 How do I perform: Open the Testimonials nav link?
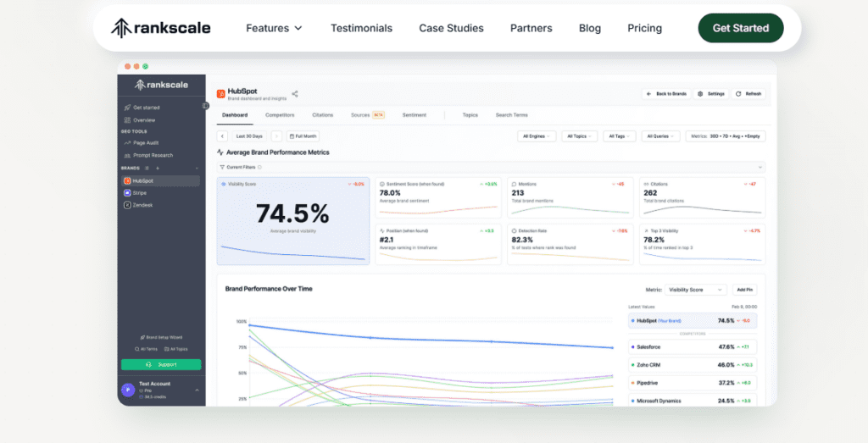point(361,28)
